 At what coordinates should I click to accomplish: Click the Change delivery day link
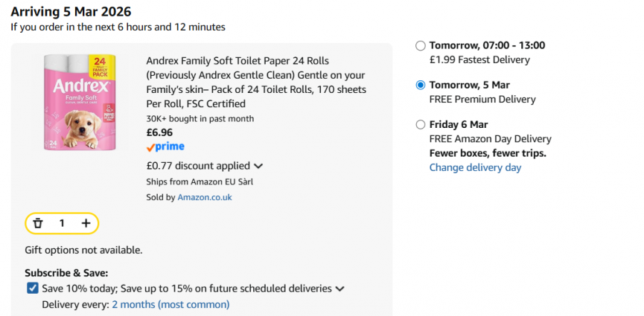475,167
